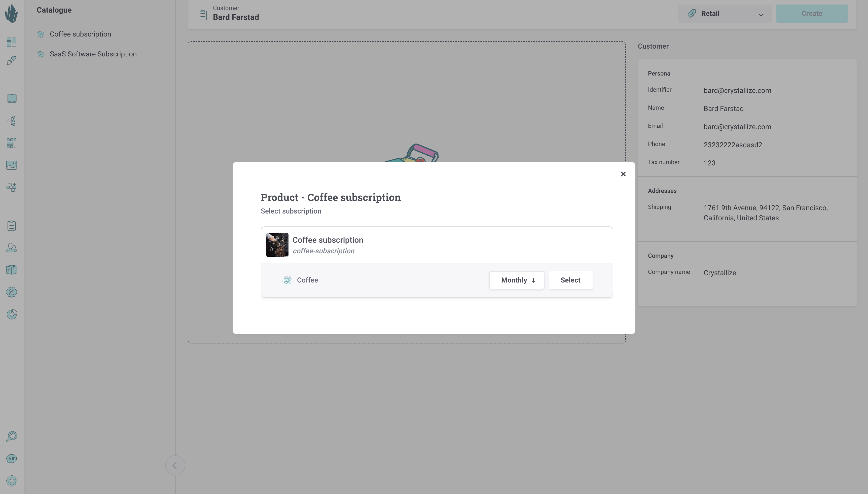Open the search magnifier icon in sidebar
This screenshot has height=494, width=868.
point(12,436)
